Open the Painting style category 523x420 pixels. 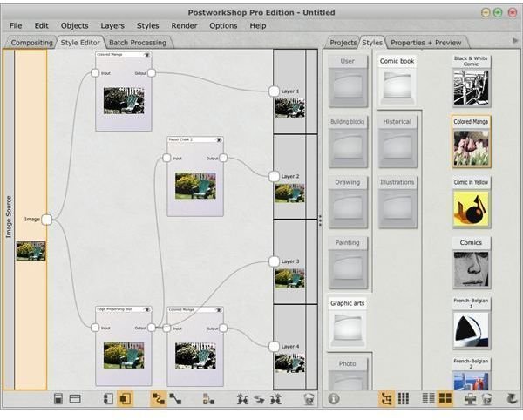(348, 262)
